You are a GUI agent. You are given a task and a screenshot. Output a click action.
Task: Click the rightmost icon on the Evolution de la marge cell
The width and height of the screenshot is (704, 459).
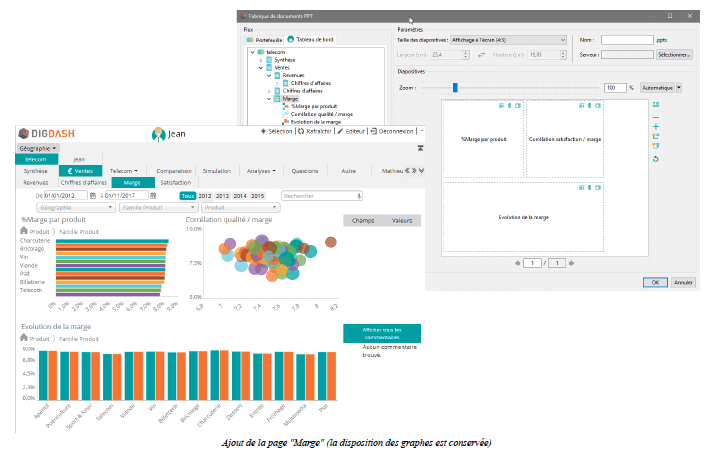(598, 188)
